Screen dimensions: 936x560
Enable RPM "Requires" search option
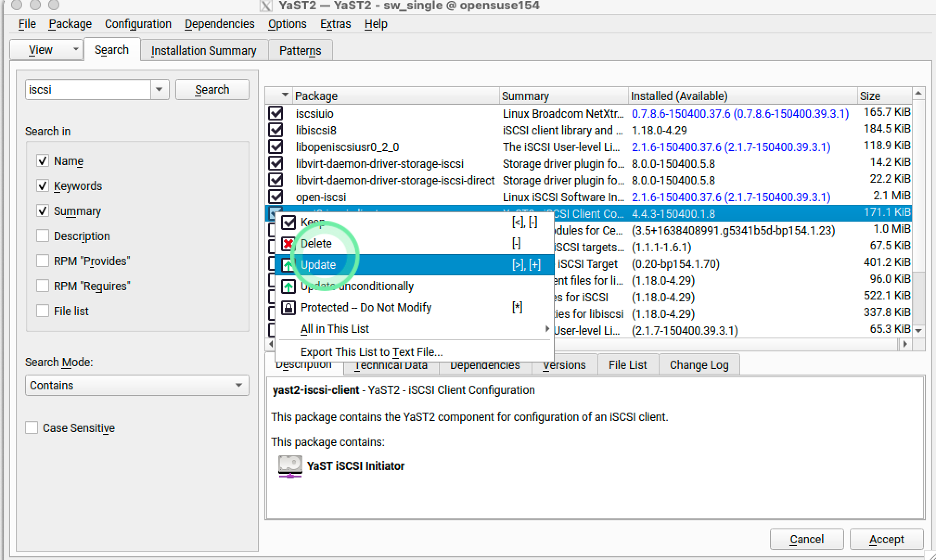coord(43,286)
